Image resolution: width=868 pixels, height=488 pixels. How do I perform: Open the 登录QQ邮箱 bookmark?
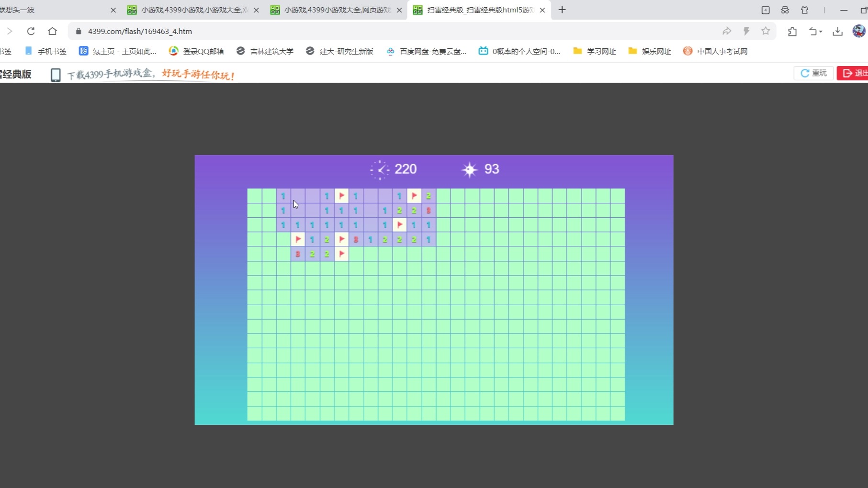pos(196,51)
